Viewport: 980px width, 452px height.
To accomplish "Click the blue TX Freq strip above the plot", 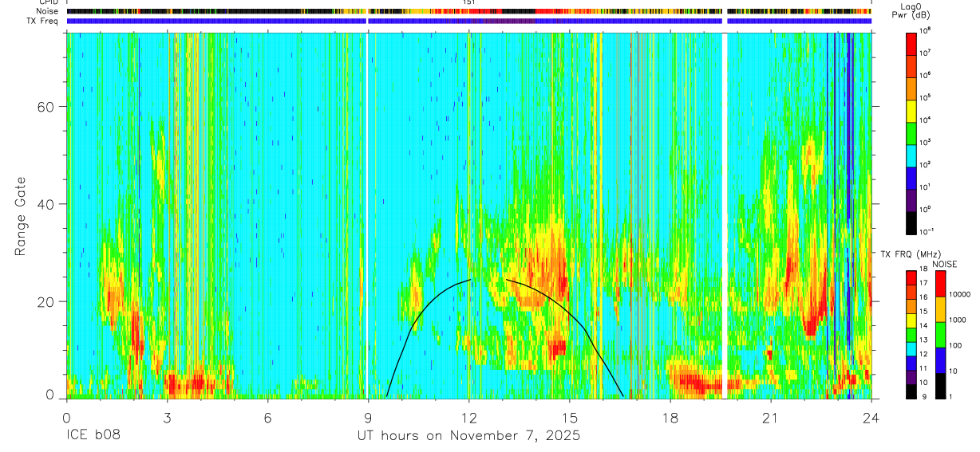I will [x=469, y=21].
